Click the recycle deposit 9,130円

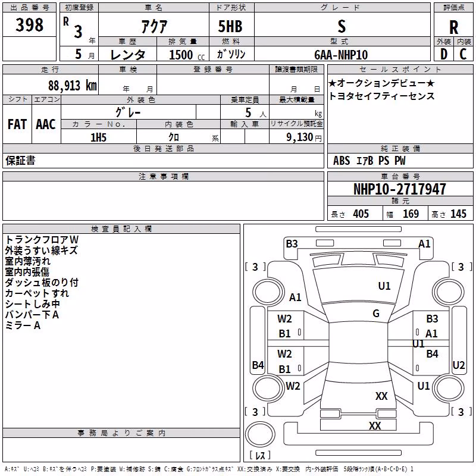[x=304, y=137]
